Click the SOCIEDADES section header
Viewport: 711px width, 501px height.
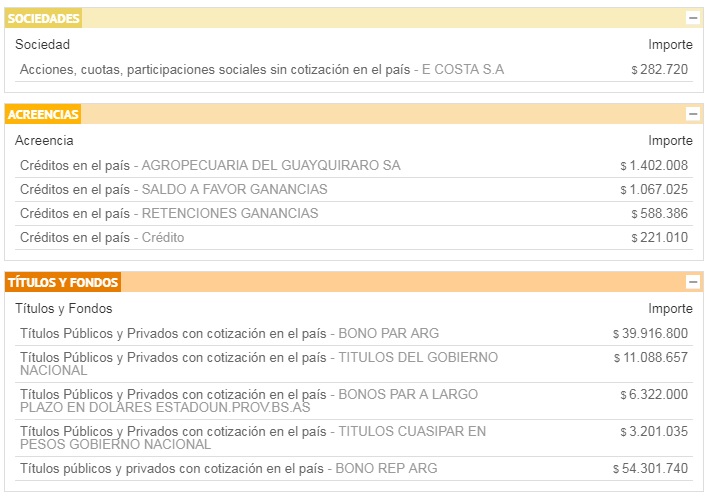44,19
